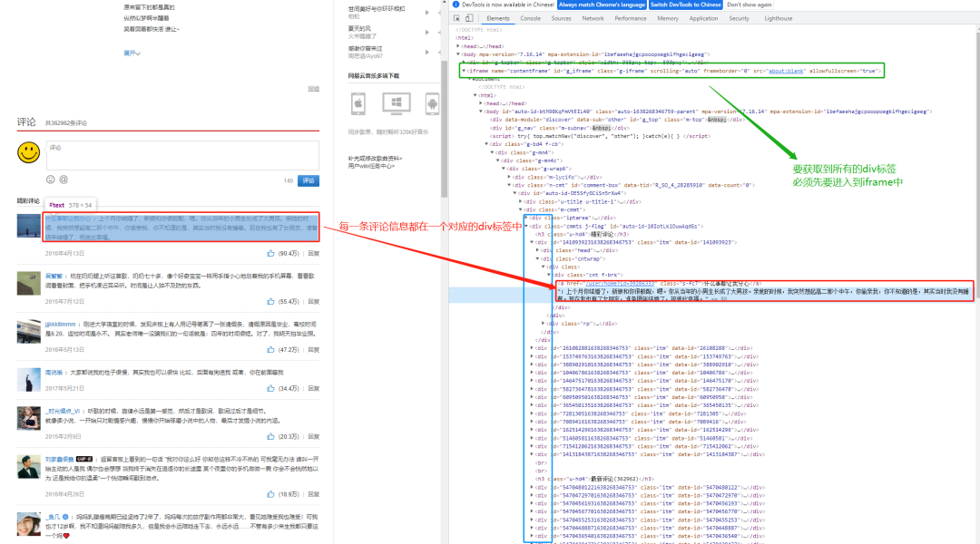Click the iPhone download icon
Screen dimensions: 980x544
(358, 103)
